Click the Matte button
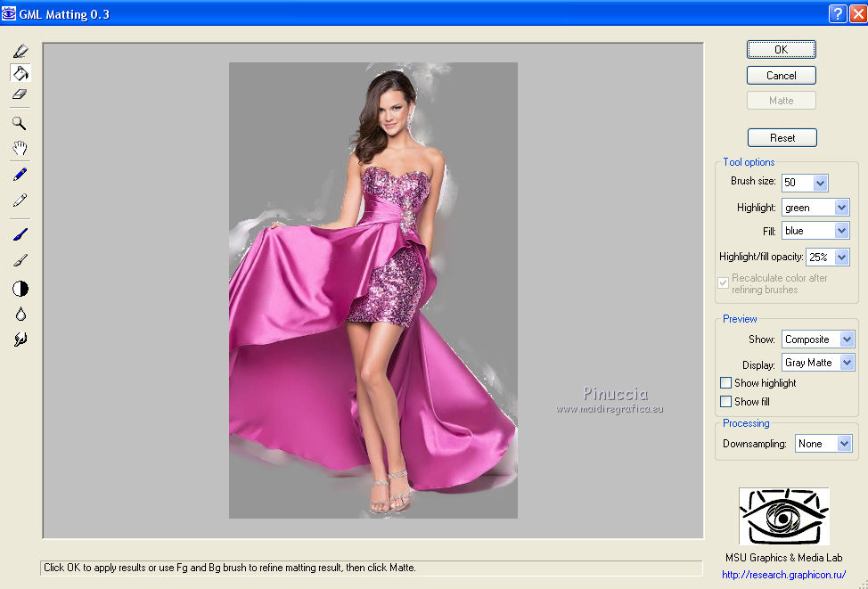 (781, 100)
